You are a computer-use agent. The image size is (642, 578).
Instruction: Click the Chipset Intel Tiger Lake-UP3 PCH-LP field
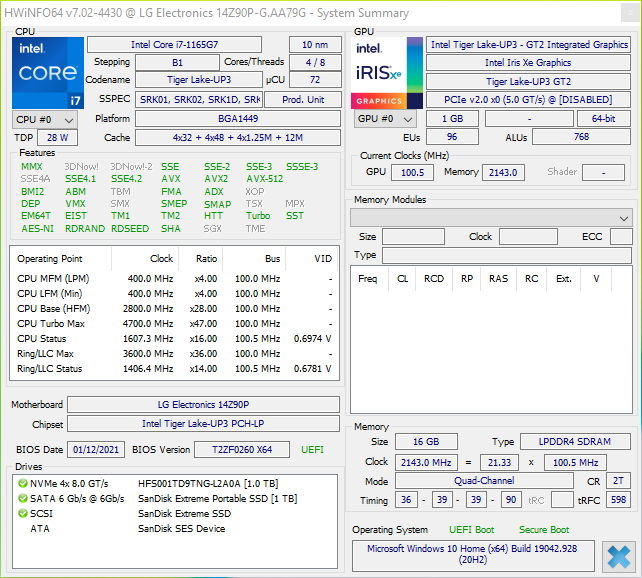click(203, 424)
